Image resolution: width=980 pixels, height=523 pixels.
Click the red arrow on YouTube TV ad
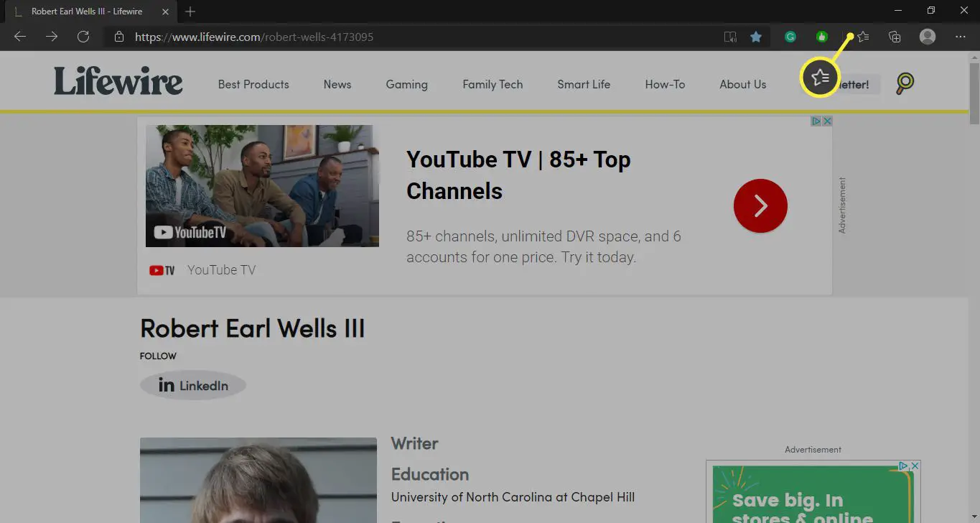click(x=760, y=205)
